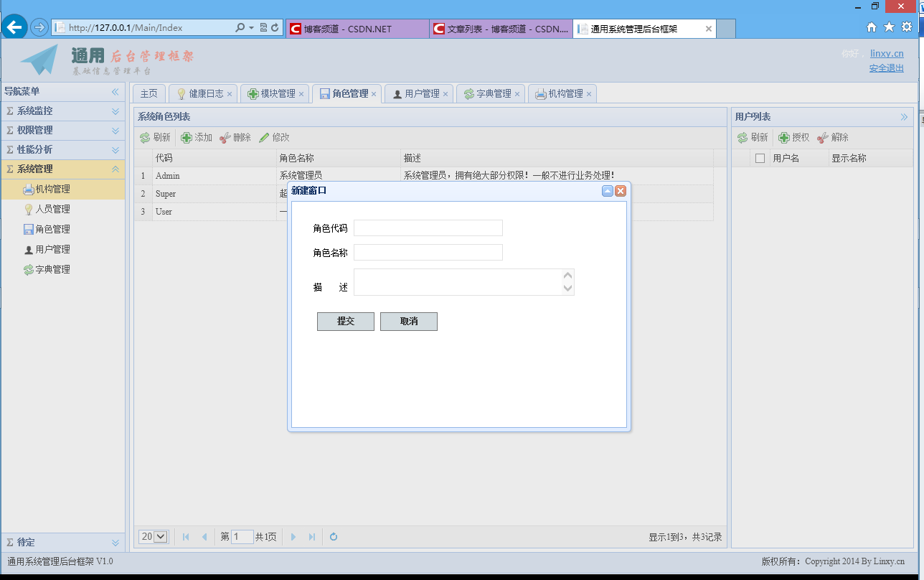Click 删除 delete button in role list toolbar
Image resolution: width=924 pixels, height=580 pixels.
(x=235, y=137)
